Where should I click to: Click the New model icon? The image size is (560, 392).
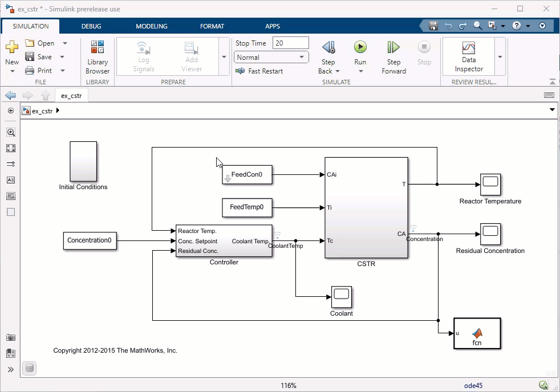tap(12, 47)
